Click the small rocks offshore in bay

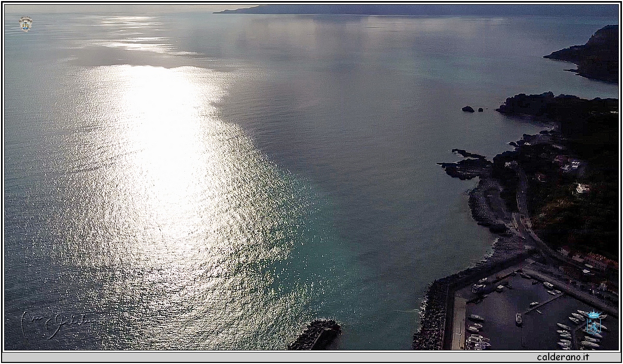pyautogui.click(x=468, y=109)
